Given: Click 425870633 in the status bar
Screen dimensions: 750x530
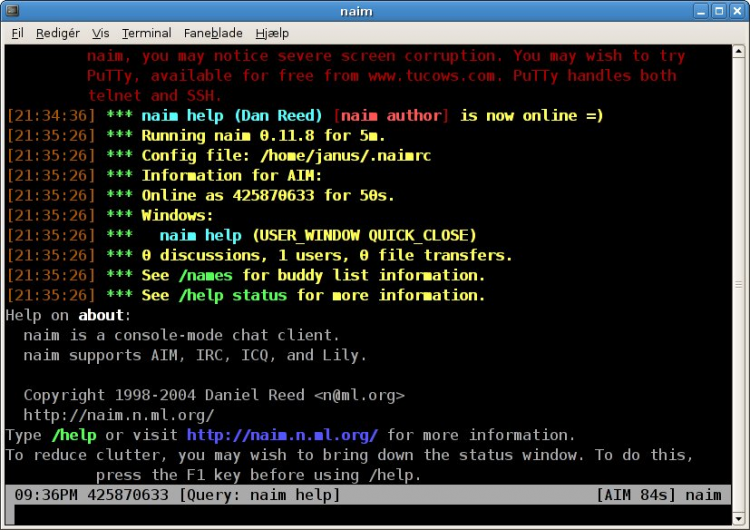Looking at the screenshot, I should click(x=128, y=495).
